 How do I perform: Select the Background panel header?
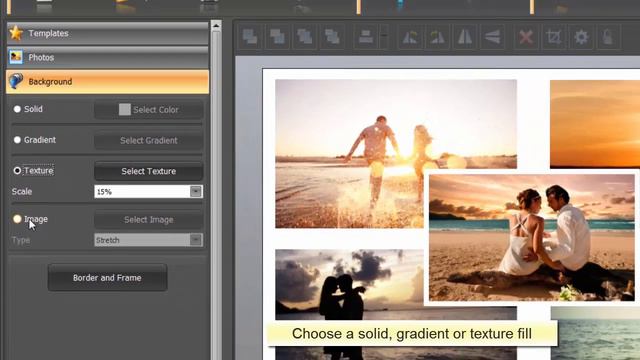[107, 82]
